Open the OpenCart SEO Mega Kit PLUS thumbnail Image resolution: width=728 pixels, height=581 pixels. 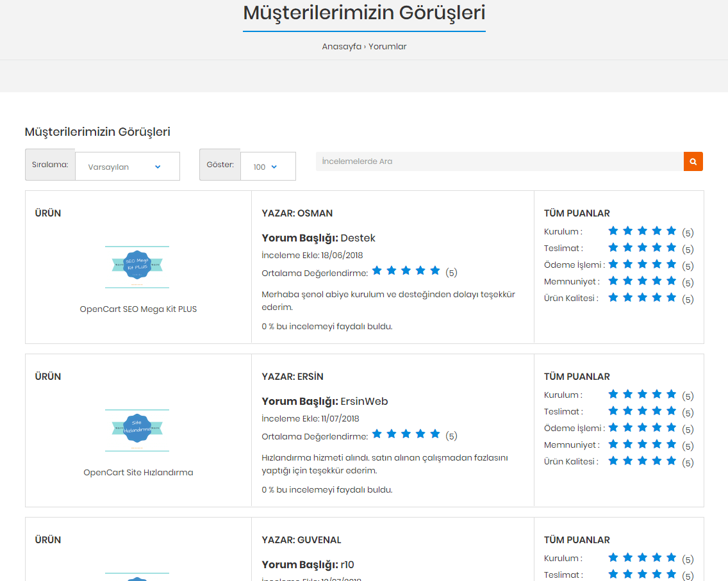[137, 267]
